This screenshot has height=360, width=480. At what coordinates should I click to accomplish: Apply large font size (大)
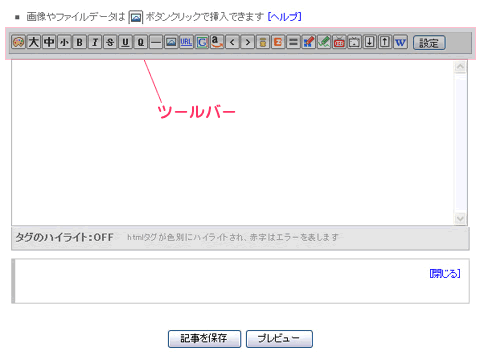click(34, 42)
